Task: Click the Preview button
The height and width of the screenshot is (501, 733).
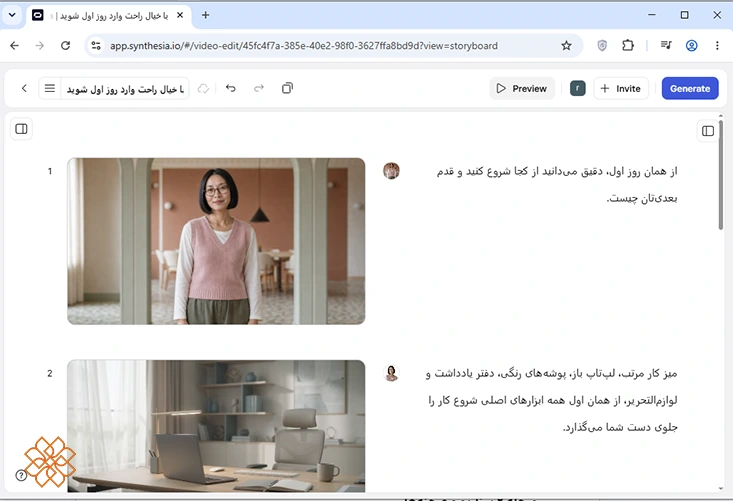Action: click(x=522, y=88)
